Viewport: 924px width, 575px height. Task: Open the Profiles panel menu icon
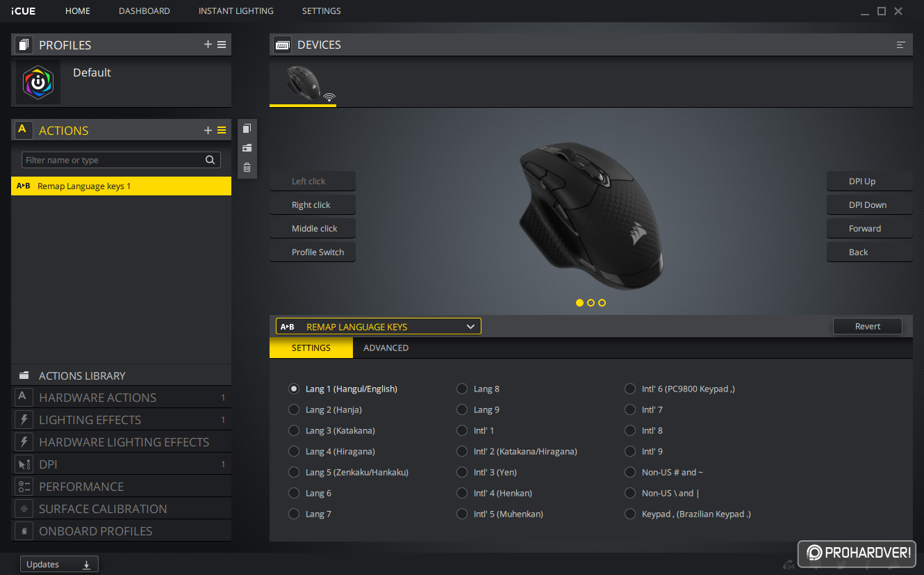click(222, 44)
